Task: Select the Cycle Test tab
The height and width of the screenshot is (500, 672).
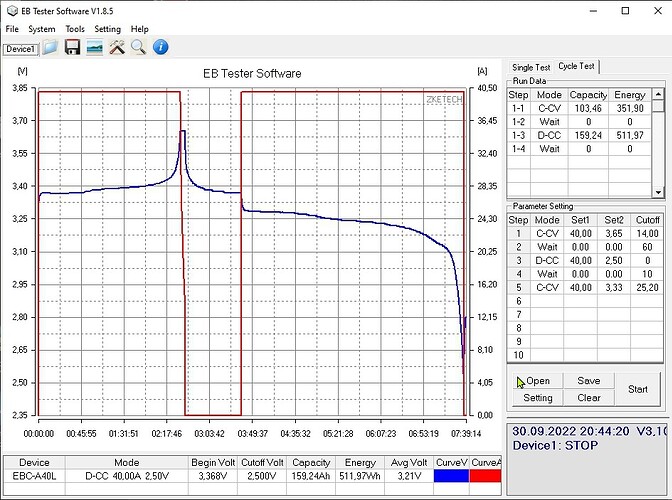Action: point(576,66)
